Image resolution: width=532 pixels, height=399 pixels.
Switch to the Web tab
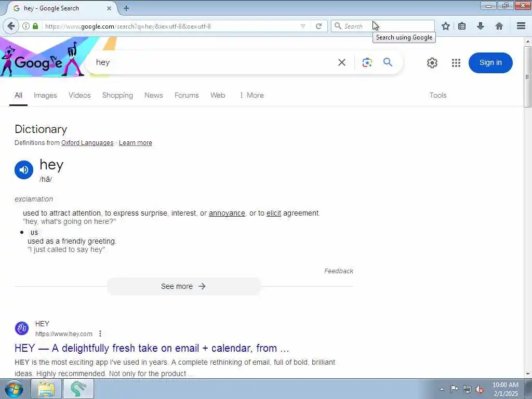tap(218, 96)
